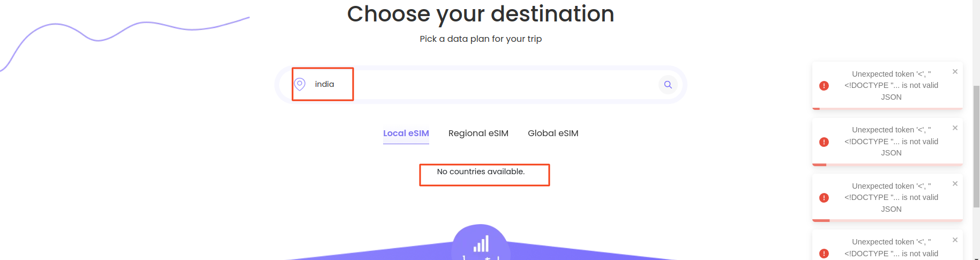
Task: Dismiss the third error toast
Action: (955, 183)
